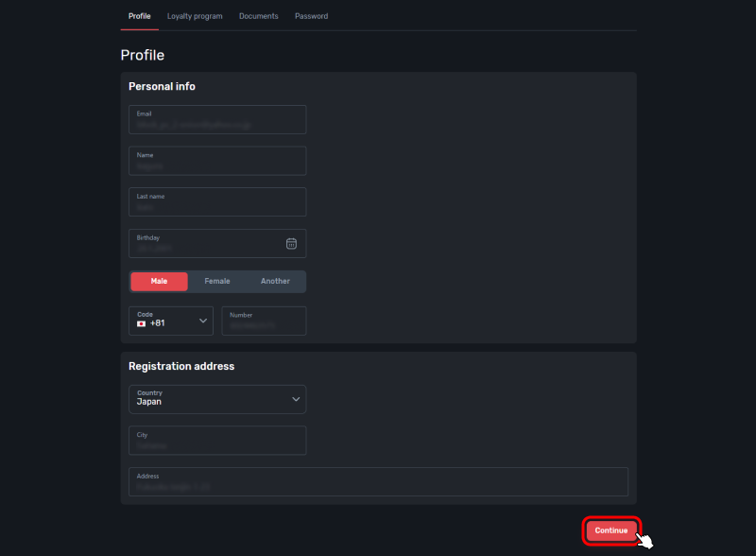The image size is (756, 556).
Task: Click the Personal info heading
Action: (x=162, y=86)
